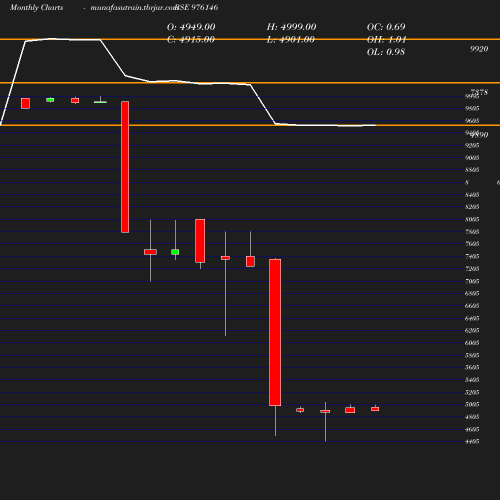
Task: Click the 9205 price axis label
Action: point(472,145)
